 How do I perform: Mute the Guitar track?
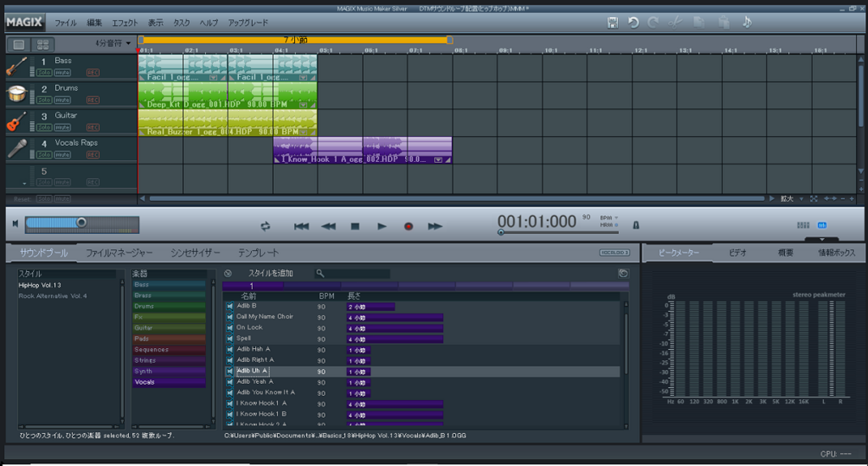(x=63, y=127)
